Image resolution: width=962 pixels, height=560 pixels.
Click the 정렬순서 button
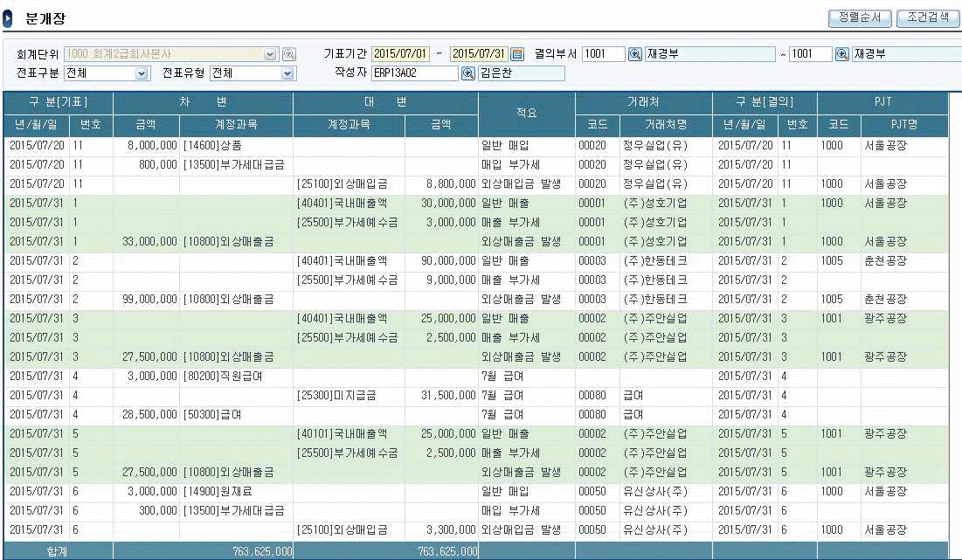[859, 17]
